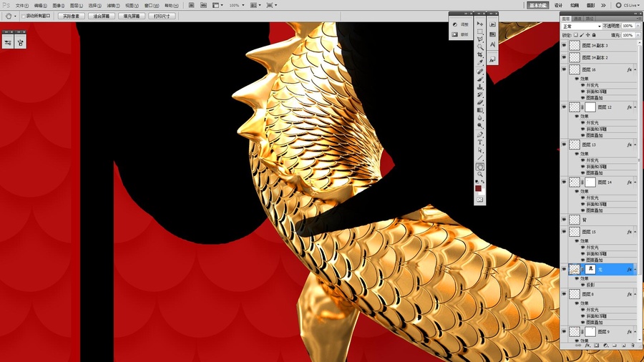Select the Path Selection tool

[x=479, y=150]
